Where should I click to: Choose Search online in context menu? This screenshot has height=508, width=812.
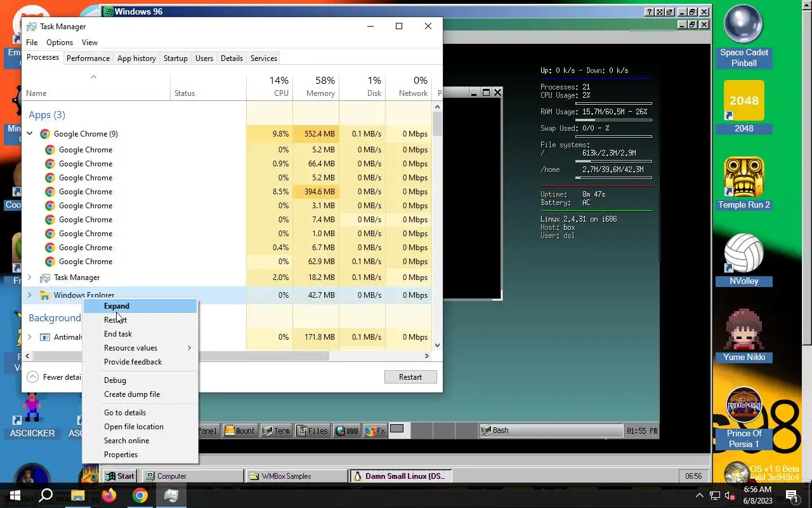140,441
